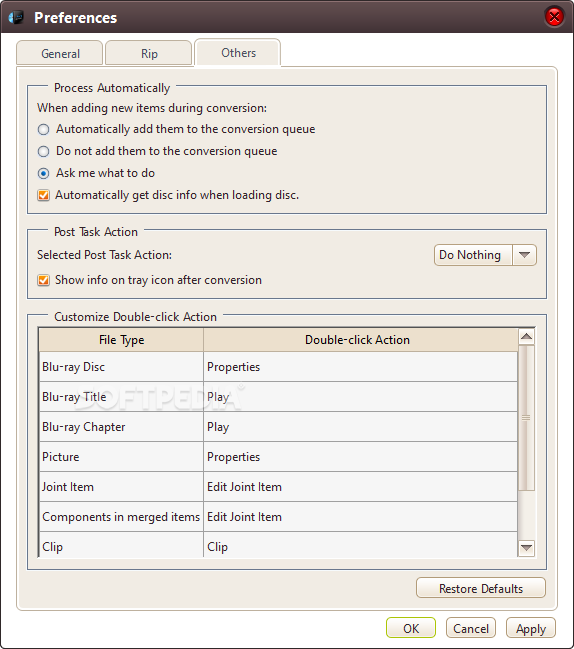The image size is (574, 649).
Task: Switch to the Rip tab
Action: pyautogui.click(x=149, y=53)
